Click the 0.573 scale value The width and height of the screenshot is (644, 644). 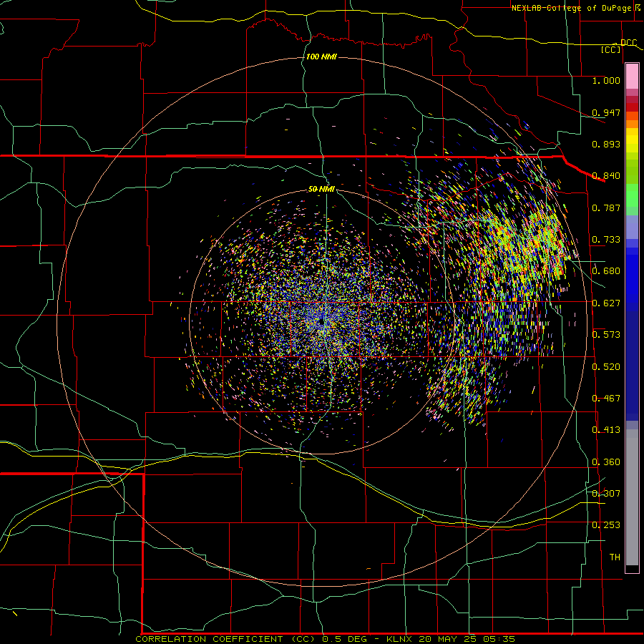point(606,335)
